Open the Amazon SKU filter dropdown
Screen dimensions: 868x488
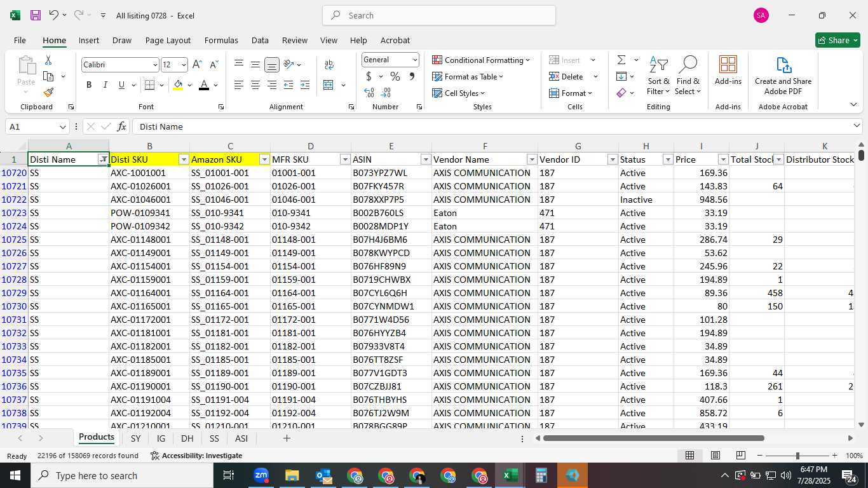coord(264,159)
